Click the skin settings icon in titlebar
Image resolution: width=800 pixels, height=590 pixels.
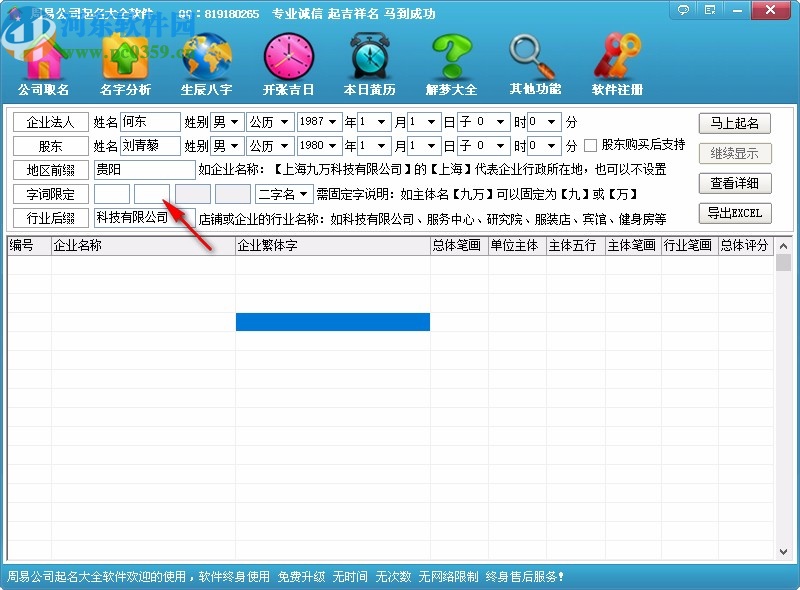tap(710, 9)
